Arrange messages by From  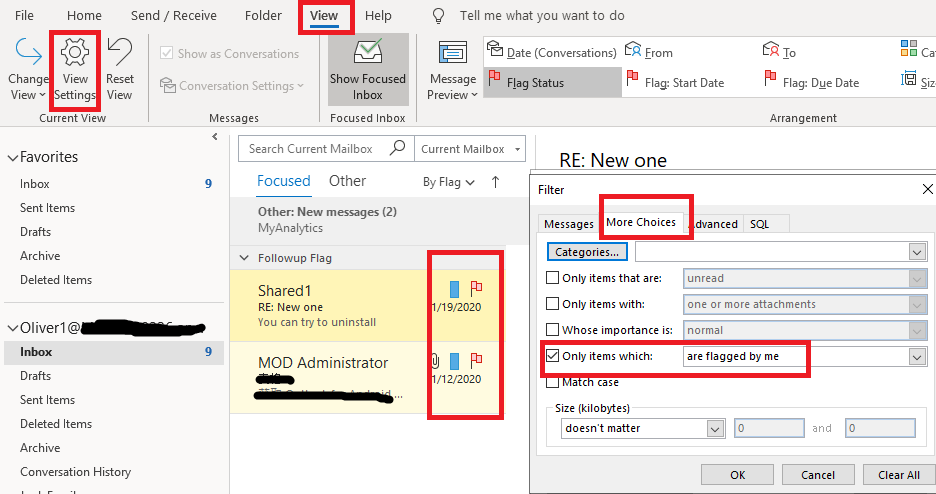[x=649, y=52]
